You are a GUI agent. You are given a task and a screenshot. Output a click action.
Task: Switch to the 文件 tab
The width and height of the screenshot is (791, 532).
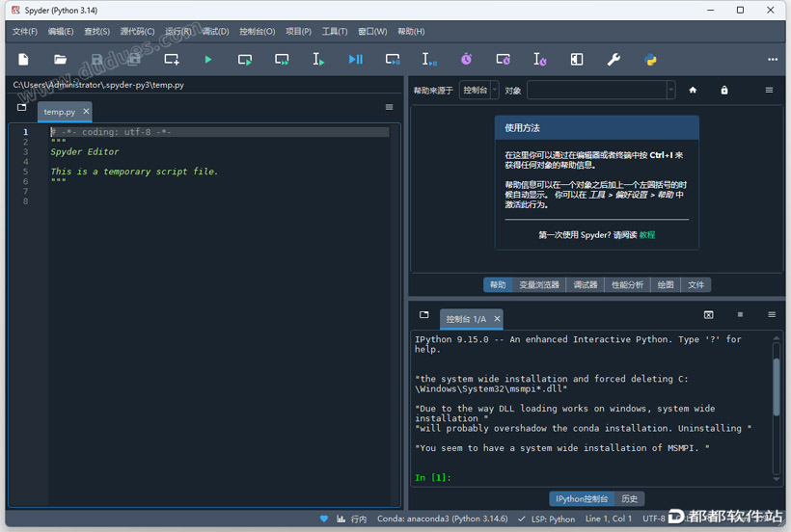[x=696, y=285]
